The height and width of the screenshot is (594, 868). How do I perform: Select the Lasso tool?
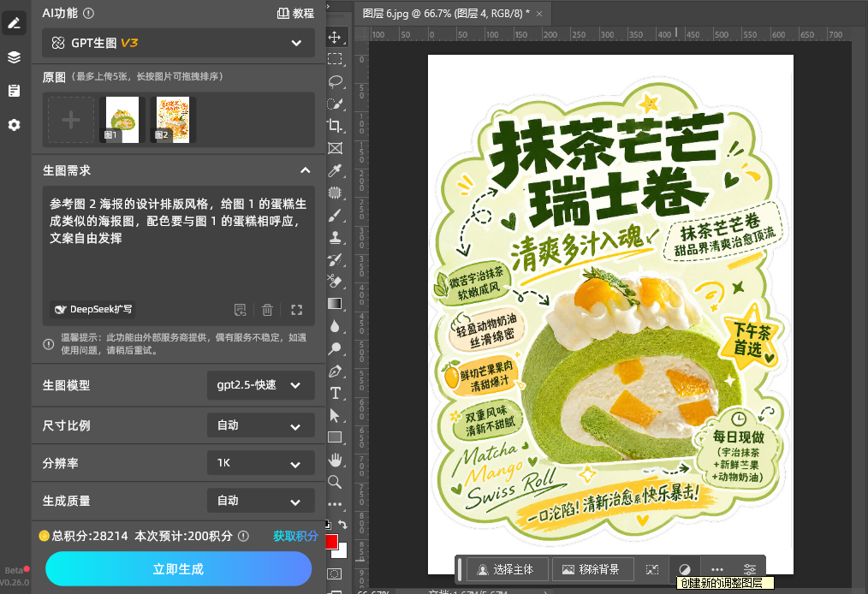[x=335, y=81]
